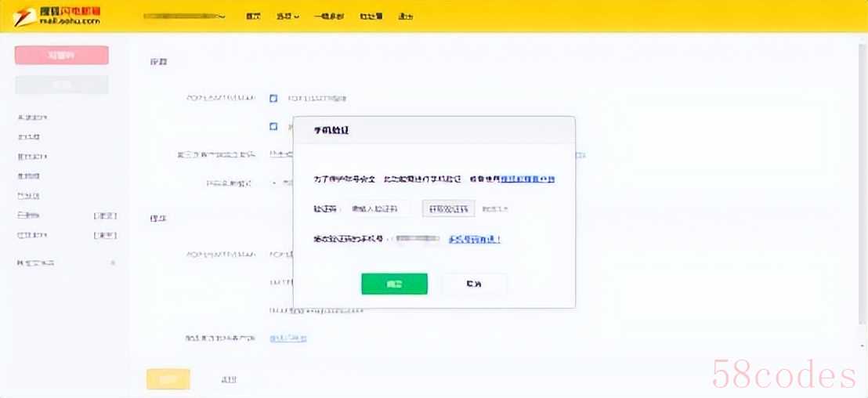Viewport: 868px width, 398px height.
Task: Tick the first POP3/SMTP service checkbox
Action: point(273,99)
